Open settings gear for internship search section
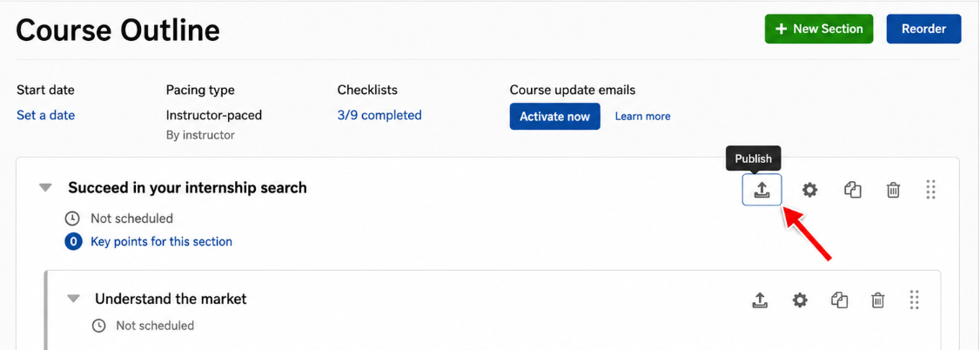 [x=810, y=190]
